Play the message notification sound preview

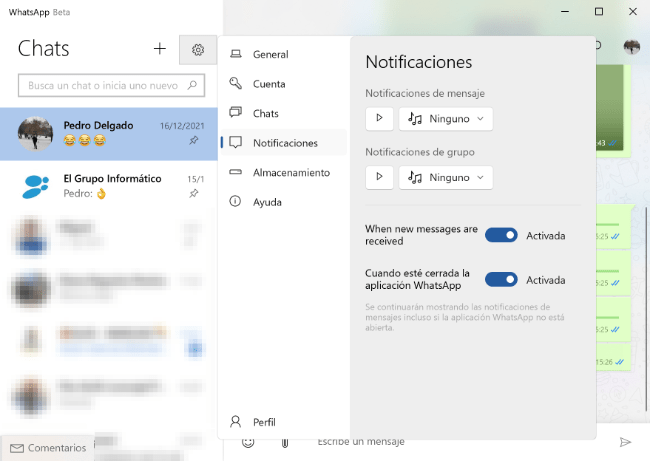coord(379,119)
